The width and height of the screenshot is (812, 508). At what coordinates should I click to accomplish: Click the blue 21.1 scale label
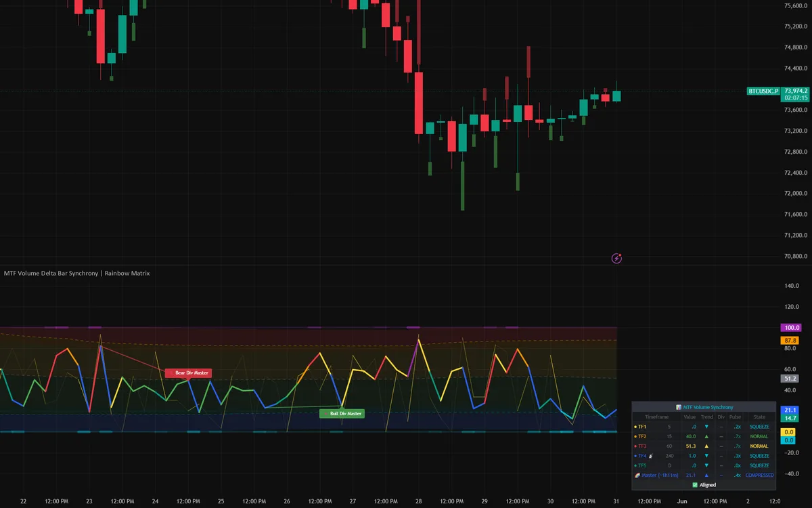(790, 410)
